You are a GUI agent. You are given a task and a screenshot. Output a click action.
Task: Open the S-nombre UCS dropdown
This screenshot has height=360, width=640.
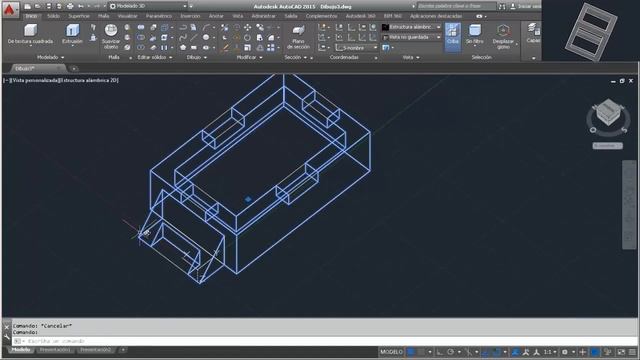point(356,48)
